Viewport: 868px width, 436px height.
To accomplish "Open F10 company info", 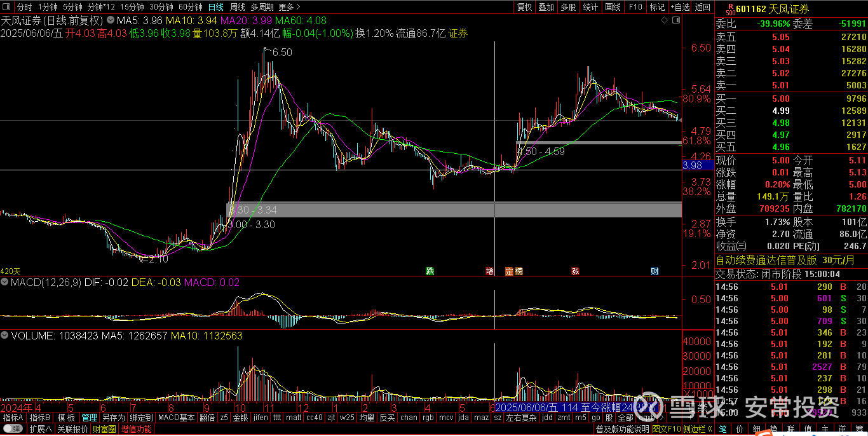I will click(x=635, y=7).
